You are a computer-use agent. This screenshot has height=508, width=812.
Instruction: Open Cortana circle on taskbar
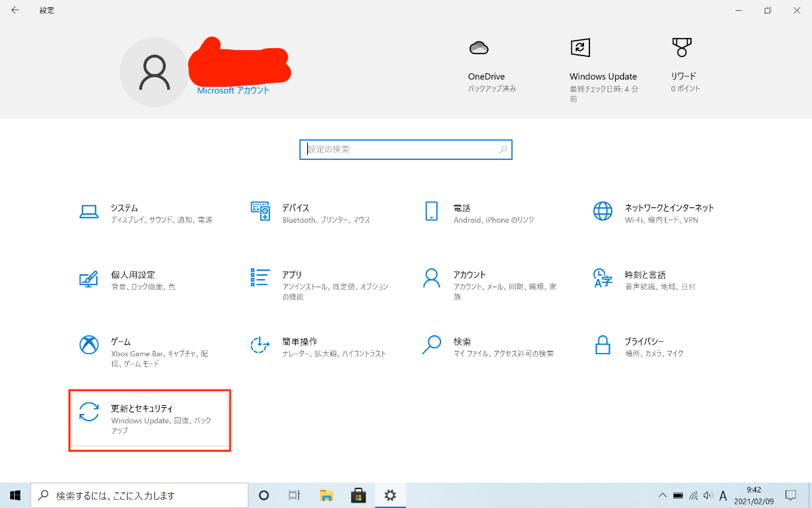[x=264, y=495]
